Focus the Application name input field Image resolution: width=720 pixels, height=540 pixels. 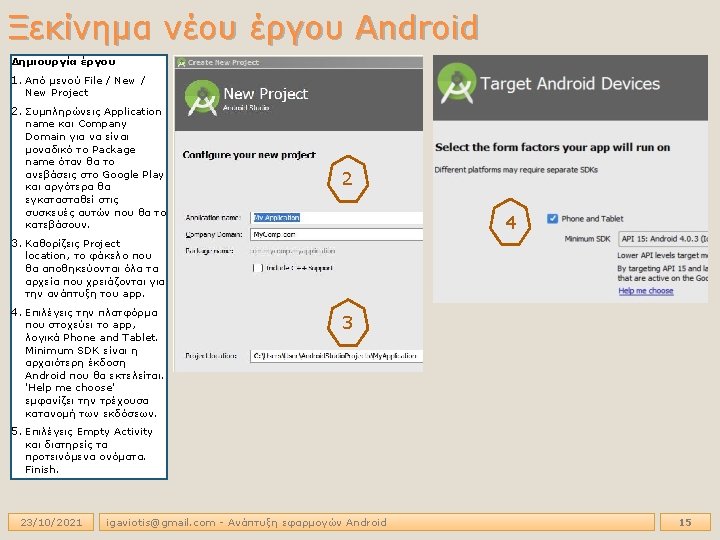[336, 218]
